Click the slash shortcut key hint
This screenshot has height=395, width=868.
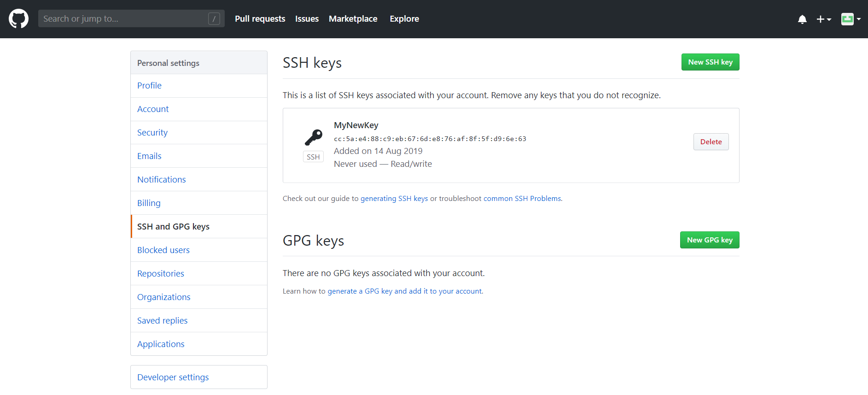(x=214, y=18)
